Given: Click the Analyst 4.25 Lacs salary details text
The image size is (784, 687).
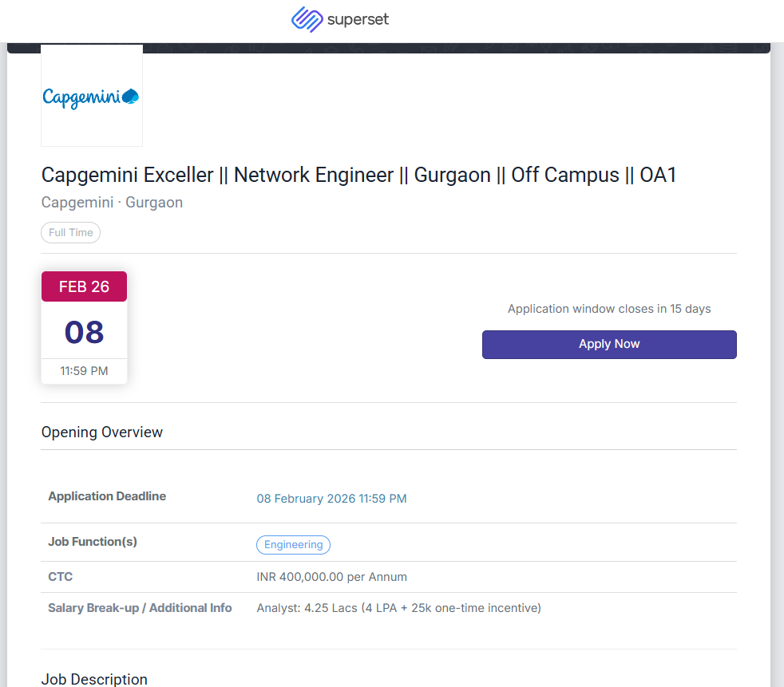Looking at the screenshot, I should pos(398,608).
